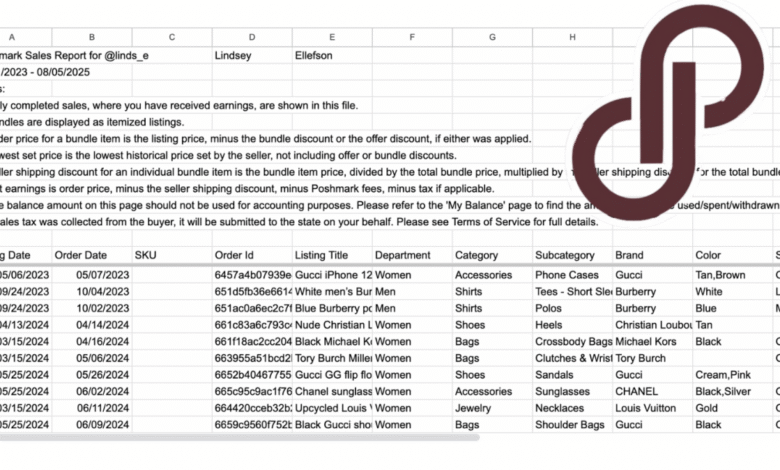Click order date 05/07/2023
Image resolution: width=780 pixels, height=470 pixels.
tap(92, 275)
